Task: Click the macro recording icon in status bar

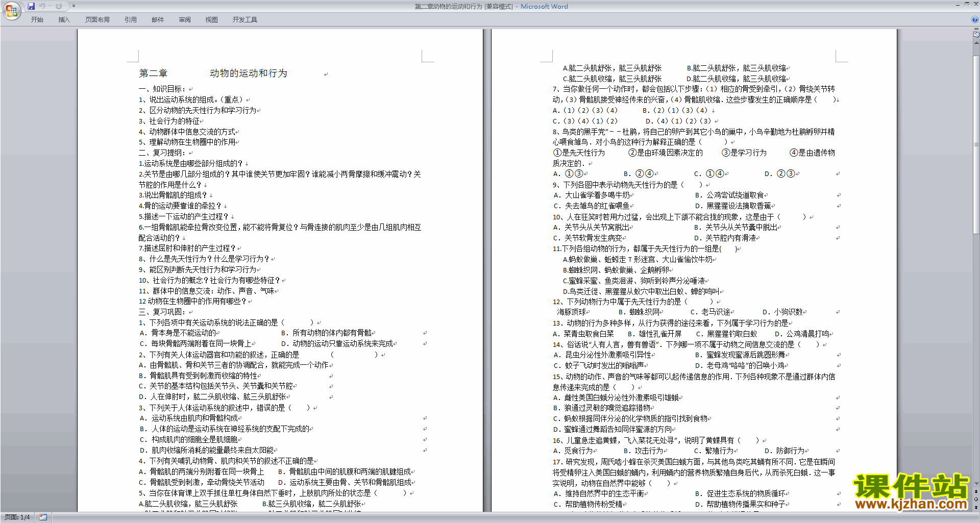Action: pos(43,517)
